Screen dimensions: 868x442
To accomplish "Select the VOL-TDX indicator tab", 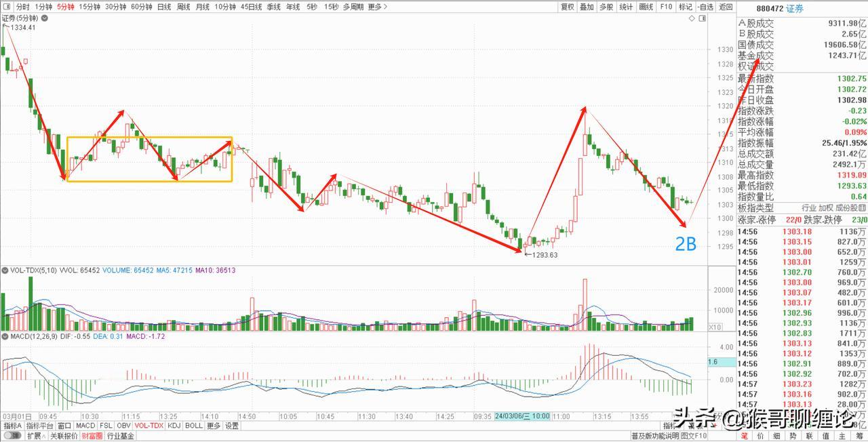I will (149, 426).
